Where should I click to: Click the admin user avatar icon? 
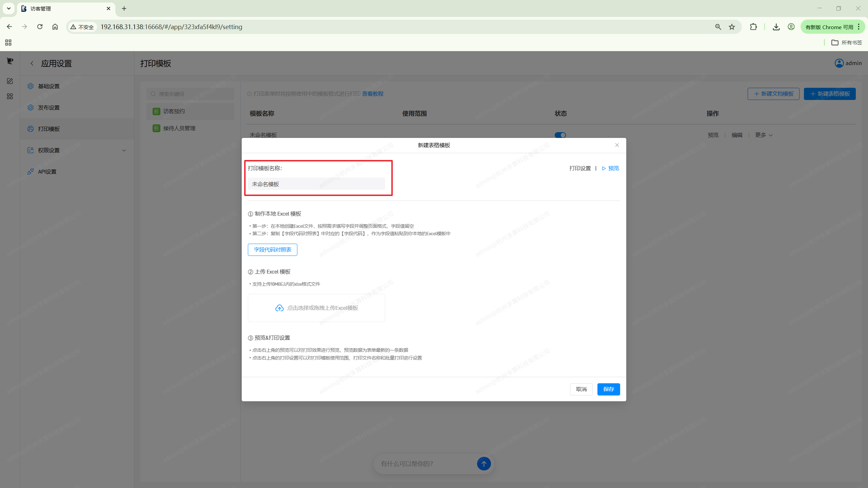point(839,63)
